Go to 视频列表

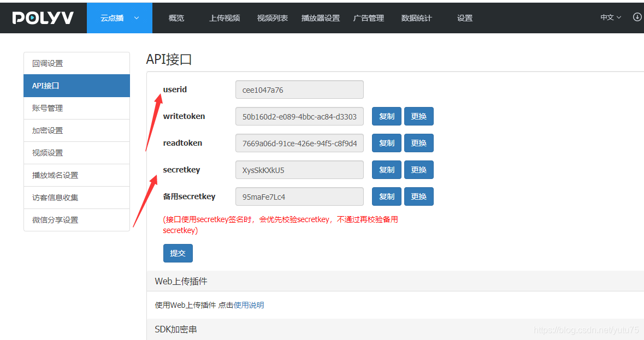pyautogui.click(x=271, y=17)
